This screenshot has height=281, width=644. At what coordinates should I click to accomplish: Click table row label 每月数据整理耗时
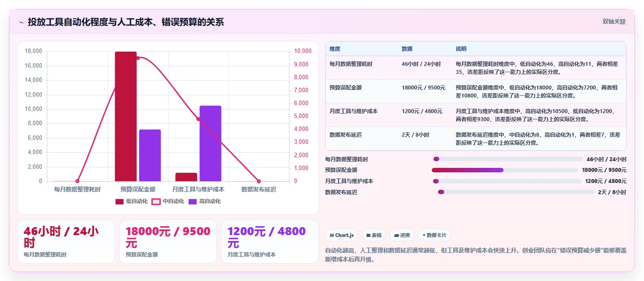click(351, 64)
